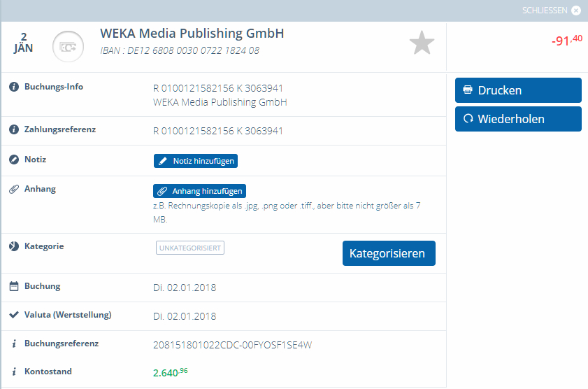Attach a file with Anhang hinzufügen

199,191
